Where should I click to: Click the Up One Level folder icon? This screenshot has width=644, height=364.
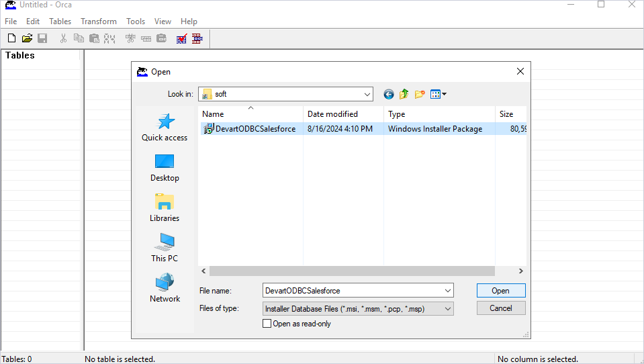point(404,95)
